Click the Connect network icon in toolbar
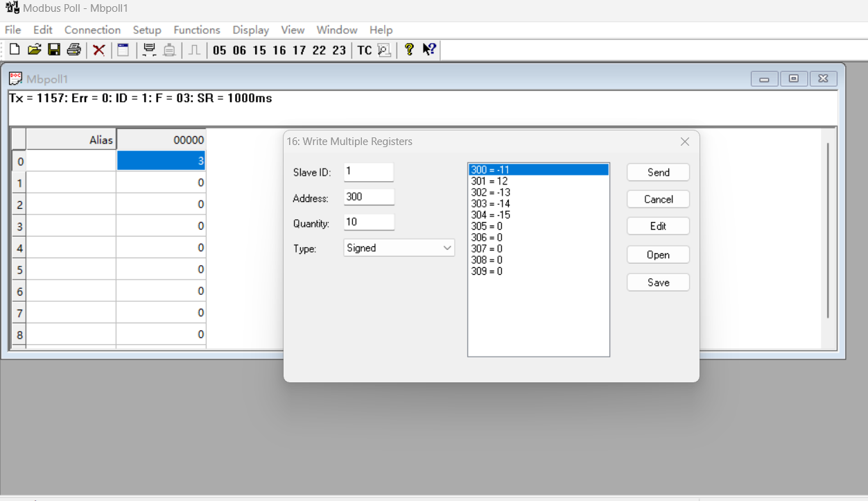868x501 pixels. pos(149,50)
